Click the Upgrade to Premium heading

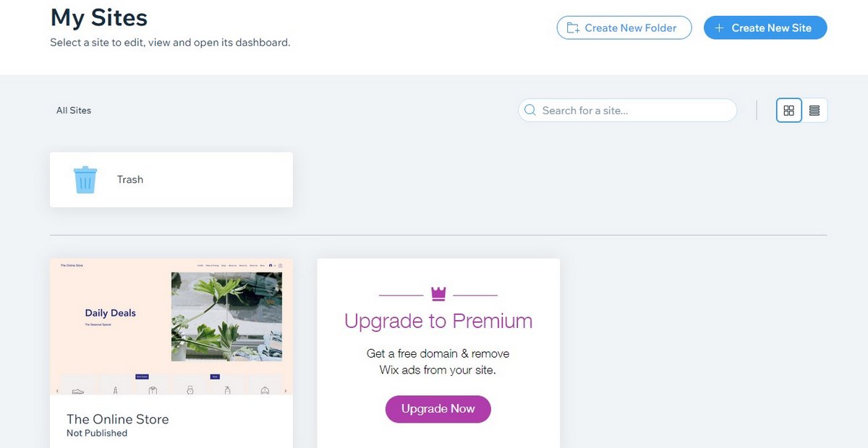pos(438,321)
